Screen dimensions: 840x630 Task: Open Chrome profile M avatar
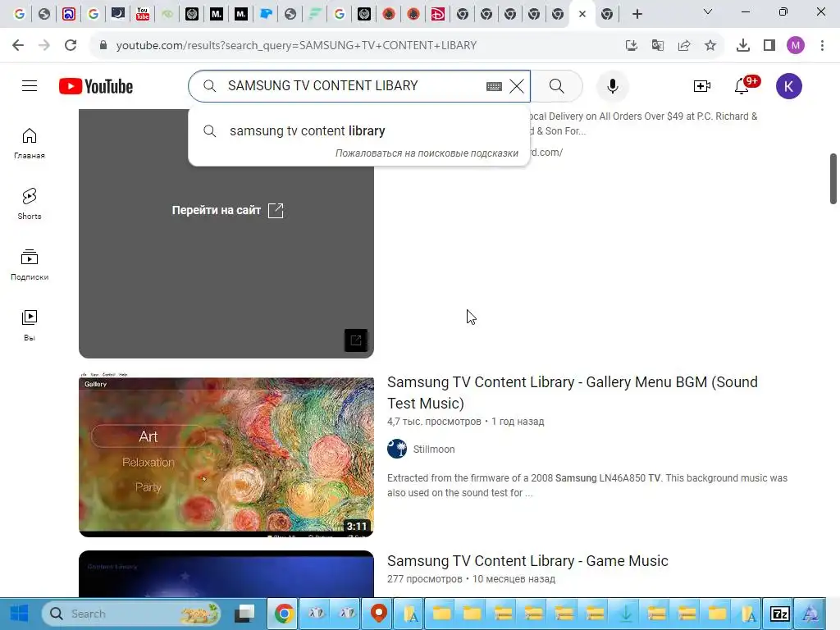(x=796, y=45)
